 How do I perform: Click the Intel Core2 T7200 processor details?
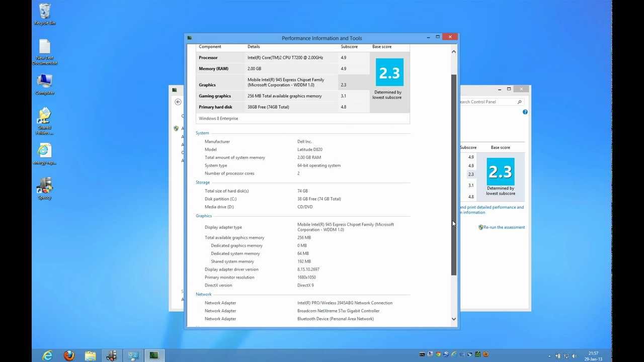(285, 58)
